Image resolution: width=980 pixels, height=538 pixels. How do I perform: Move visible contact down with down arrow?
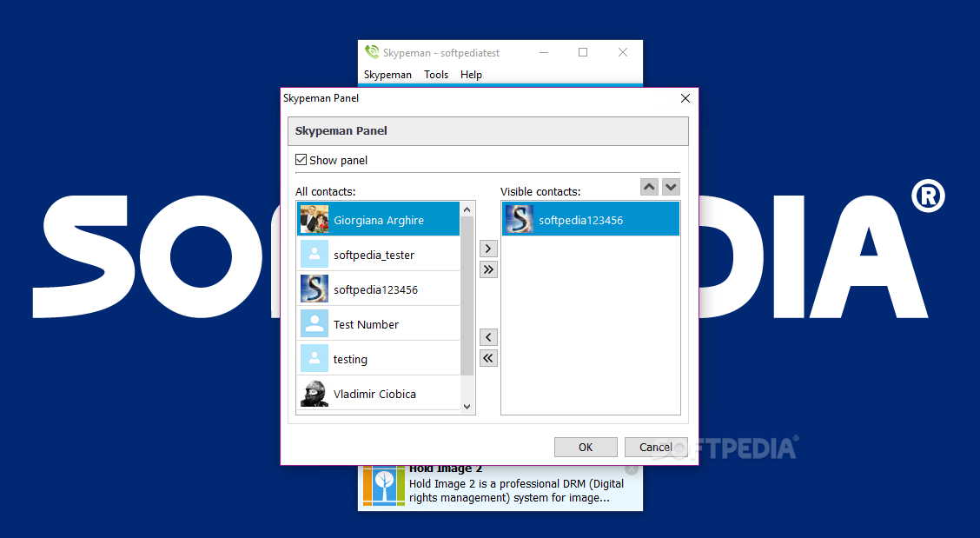pos(671,186)
